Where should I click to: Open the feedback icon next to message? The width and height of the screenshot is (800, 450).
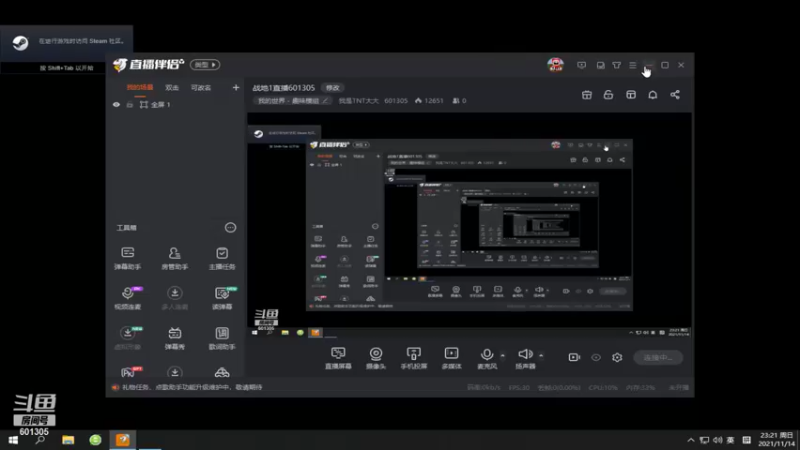(x=582, y=65)
